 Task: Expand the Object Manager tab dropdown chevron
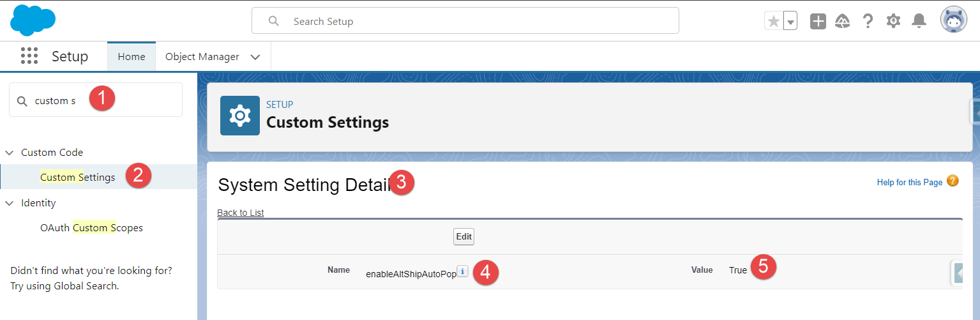pos(255,57)
